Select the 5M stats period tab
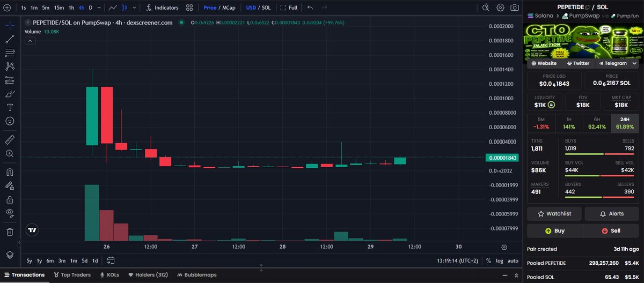Screen dimensions: 644x283 coord(541,123)
